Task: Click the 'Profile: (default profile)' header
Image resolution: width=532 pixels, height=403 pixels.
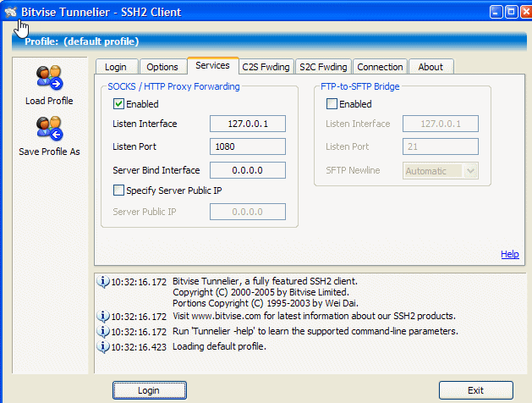Action: click(82, 41)
